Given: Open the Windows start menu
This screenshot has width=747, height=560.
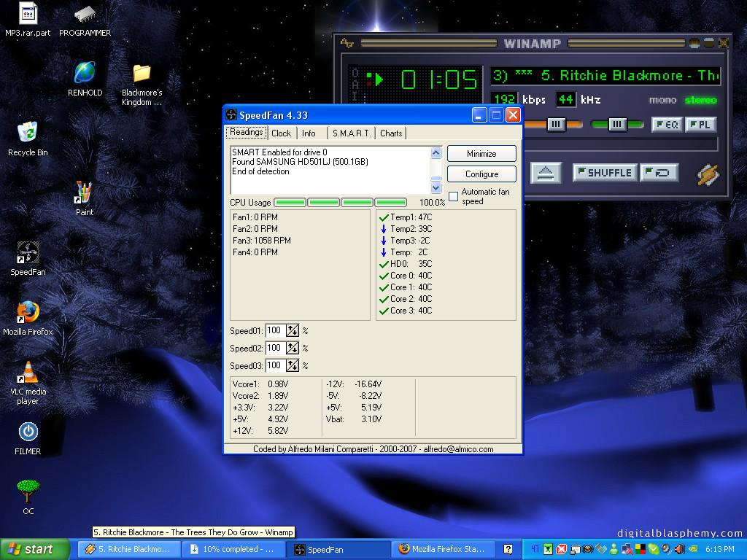Looking at the screenshot, I should (x=34, y=549).
